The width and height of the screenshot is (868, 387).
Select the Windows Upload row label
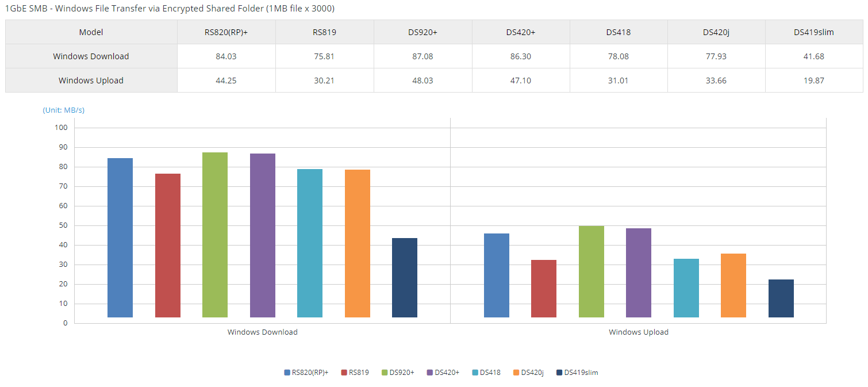click(91, 81)
